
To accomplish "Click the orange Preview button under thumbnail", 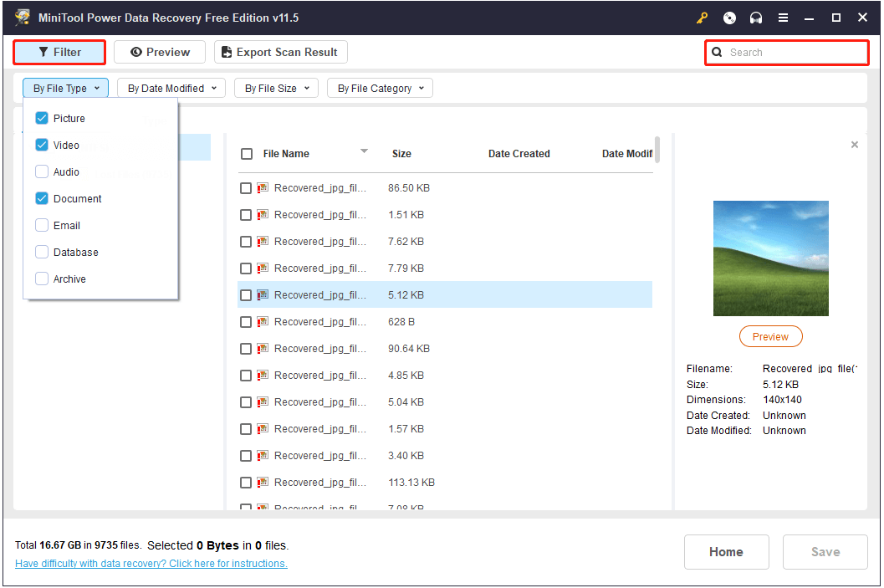I will pos(771,336).
